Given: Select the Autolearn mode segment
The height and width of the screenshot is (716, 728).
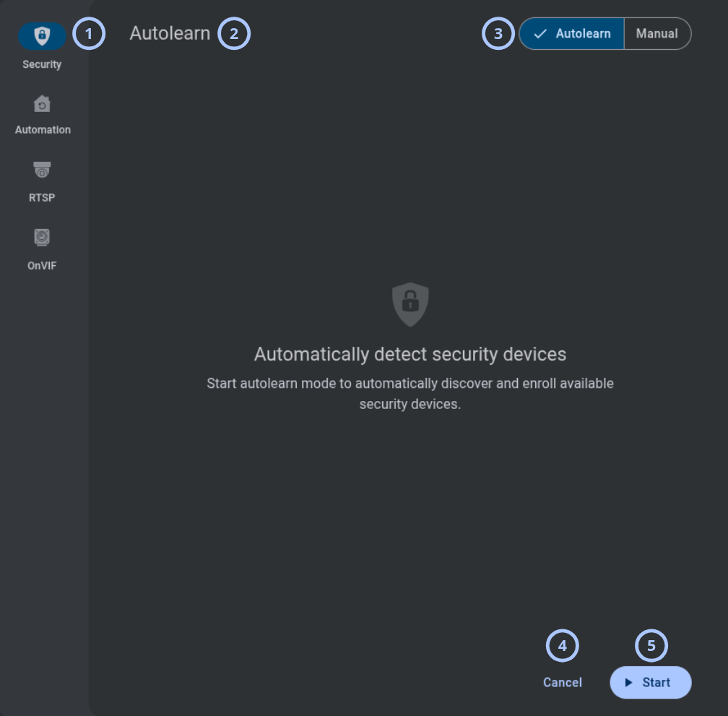Looking at the screenshot, I should tap(571, 33).
